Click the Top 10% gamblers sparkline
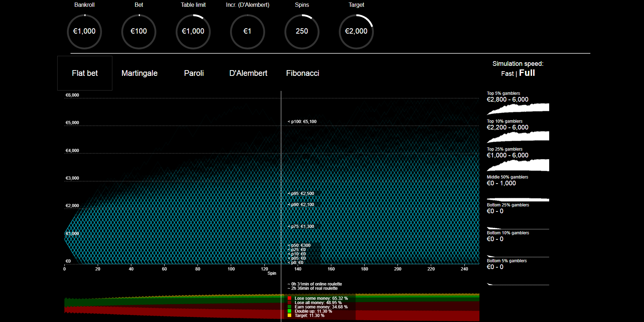Image resolution: width=644 pixels, height=322 pixels. coord(518,136)
